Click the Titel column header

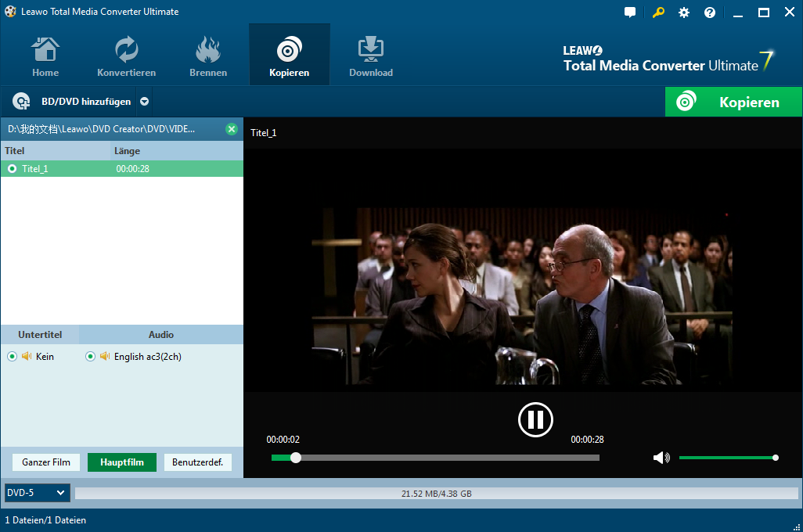(x=56, y=151)
